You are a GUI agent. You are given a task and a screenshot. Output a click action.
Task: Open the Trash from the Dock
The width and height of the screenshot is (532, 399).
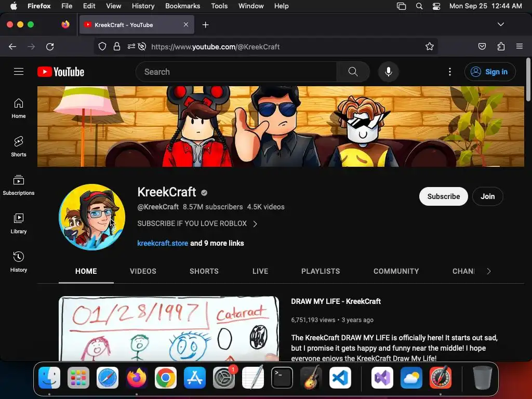[482, 378]
